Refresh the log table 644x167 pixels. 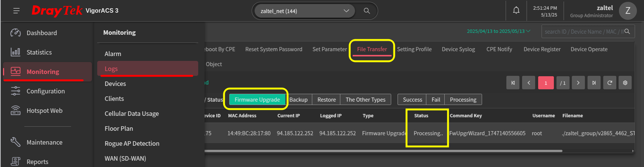610,83
